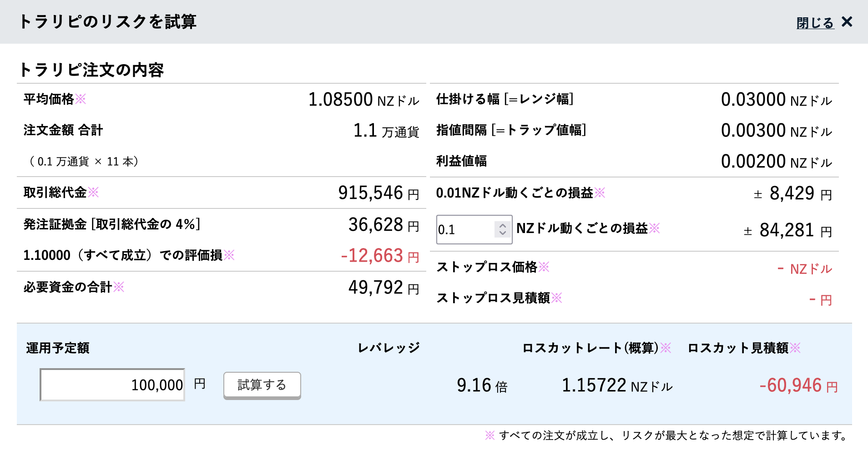Click the 利益値幅 label
Image resolution: width=868 pixels, height=456 pixels.
pos(461,161)
